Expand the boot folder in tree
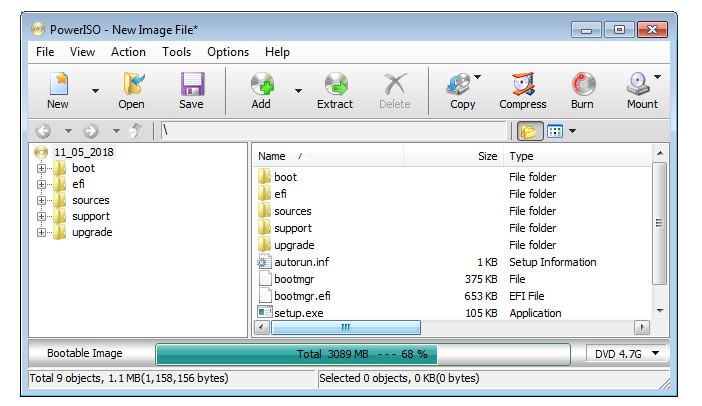This screenshot has height=406, width=702. click(41, 169)
